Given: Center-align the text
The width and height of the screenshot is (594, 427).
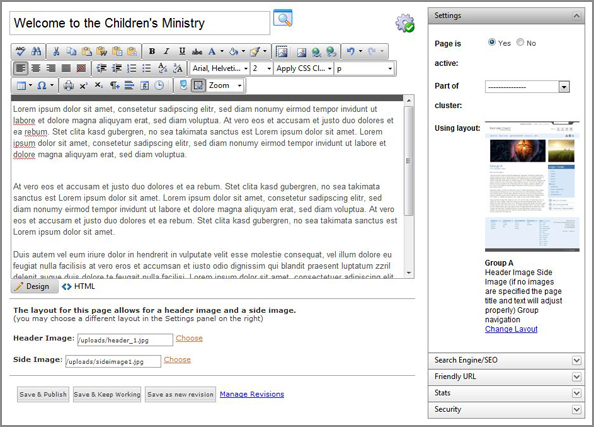Looking at the screenshot, I should (x=36, y=68).
